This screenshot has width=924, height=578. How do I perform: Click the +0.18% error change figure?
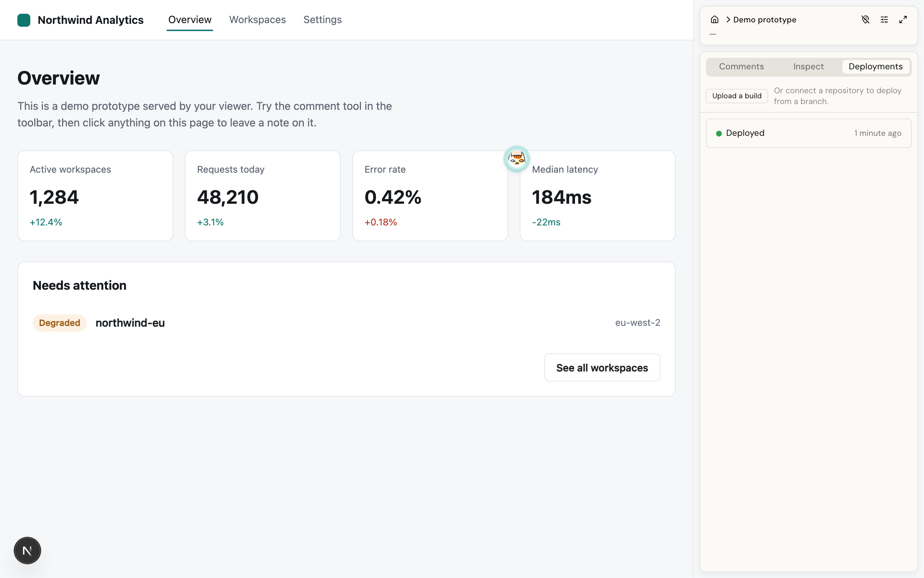(381, 222)
